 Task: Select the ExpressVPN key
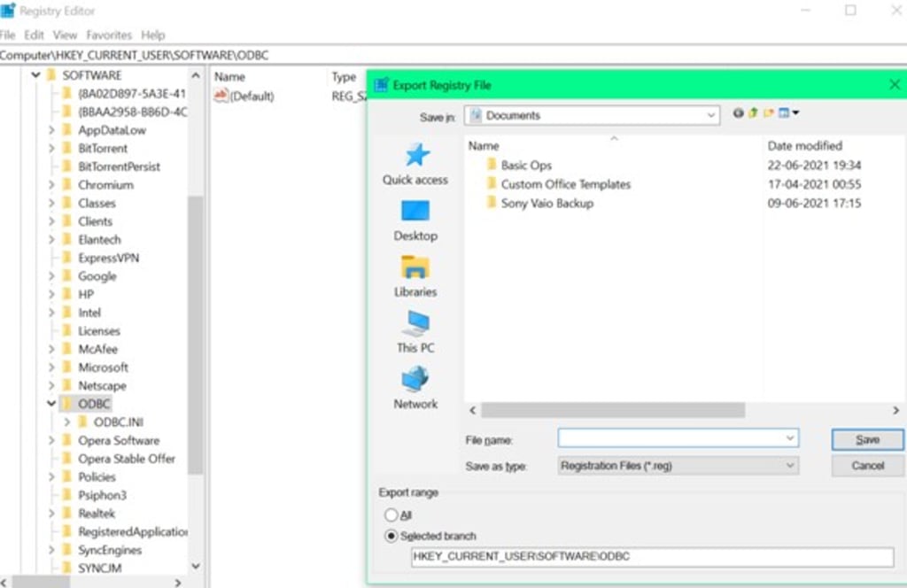click(108, 258)
